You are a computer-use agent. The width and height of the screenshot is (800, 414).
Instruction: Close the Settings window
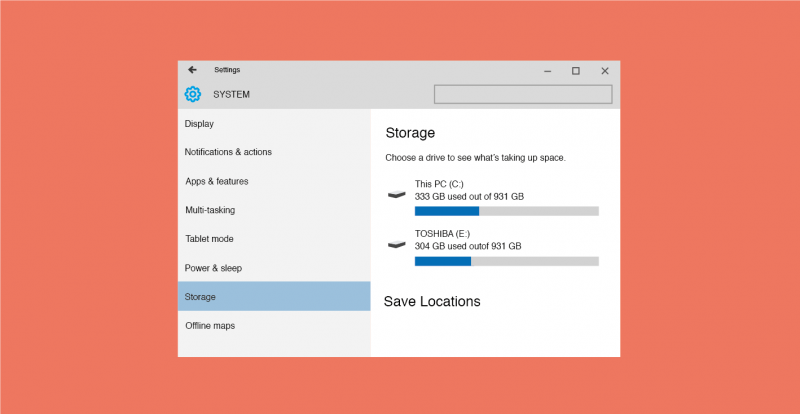coord(605,71)
